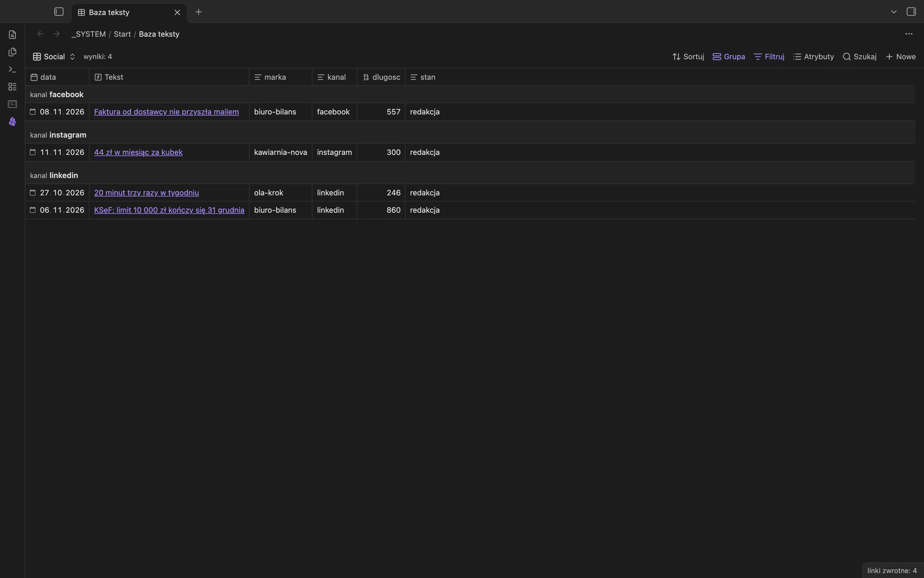Toggle the right sidebar panel icon
This screenshot has height=578, width=924.
coord(911,12)
